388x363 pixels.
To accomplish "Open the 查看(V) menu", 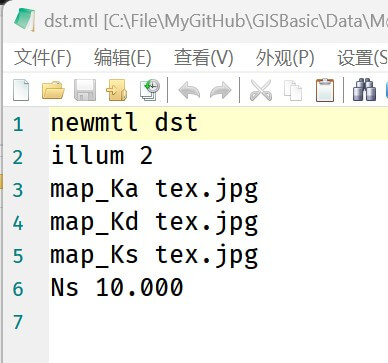I will [x=203, y=58].
